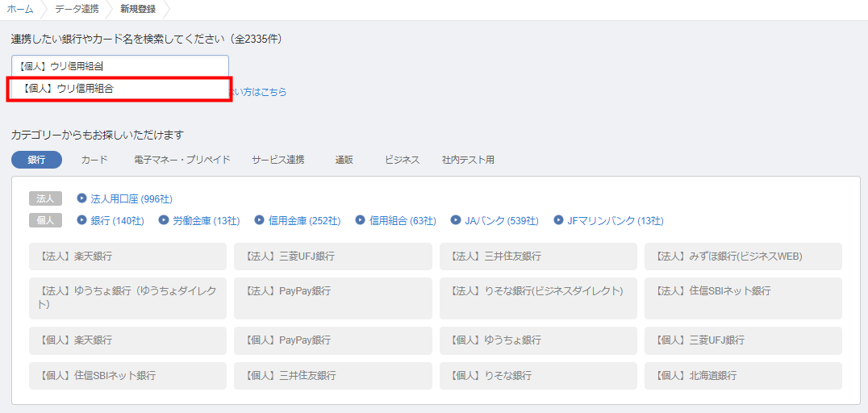Click the arrow icon beside 信用金庫 (252社)
The image size is (868, 413).
coord(260,220)
